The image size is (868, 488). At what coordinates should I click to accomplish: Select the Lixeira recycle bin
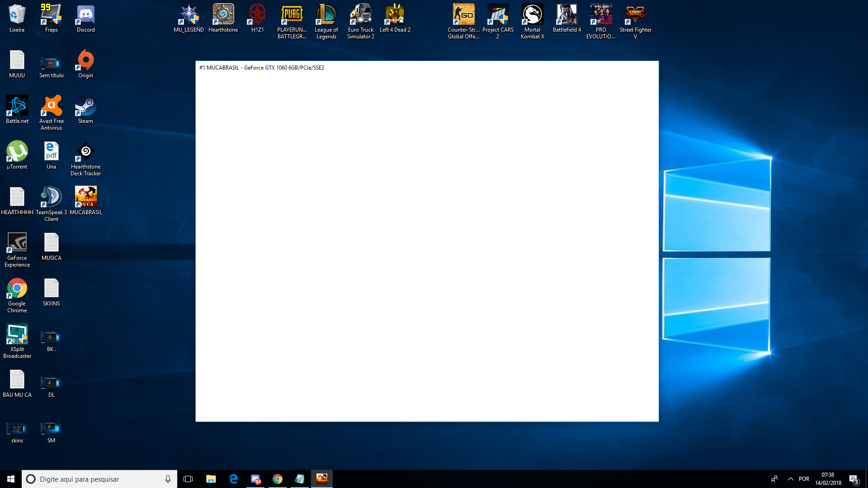coord(17,19)
